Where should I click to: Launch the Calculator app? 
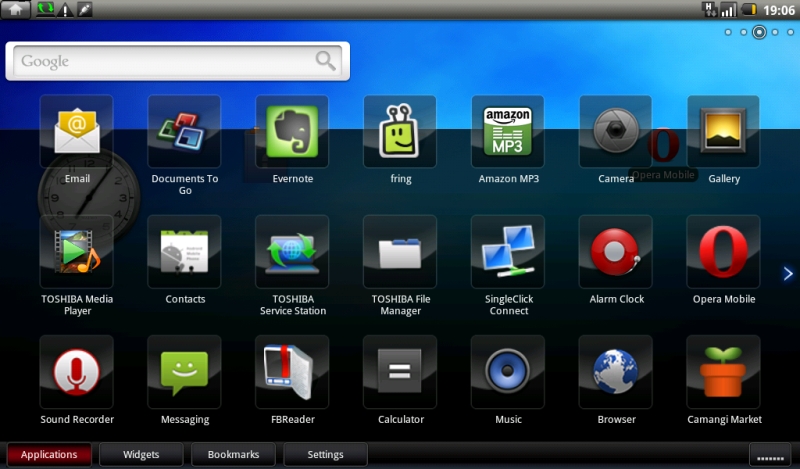point(400,372)
